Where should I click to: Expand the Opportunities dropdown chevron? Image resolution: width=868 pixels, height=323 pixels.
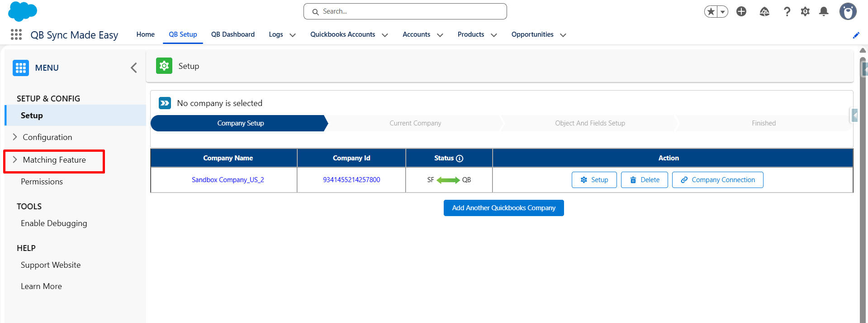[563, 35]
